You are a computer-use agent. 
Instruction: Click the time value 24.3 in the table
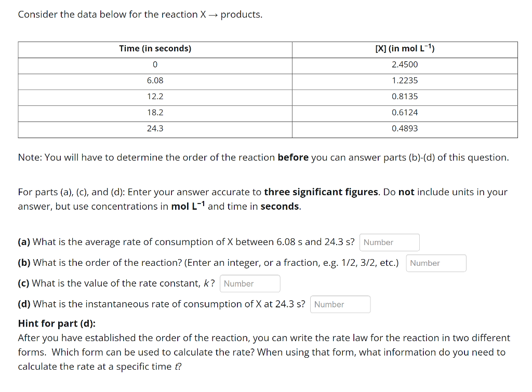[x=154, y=128]
